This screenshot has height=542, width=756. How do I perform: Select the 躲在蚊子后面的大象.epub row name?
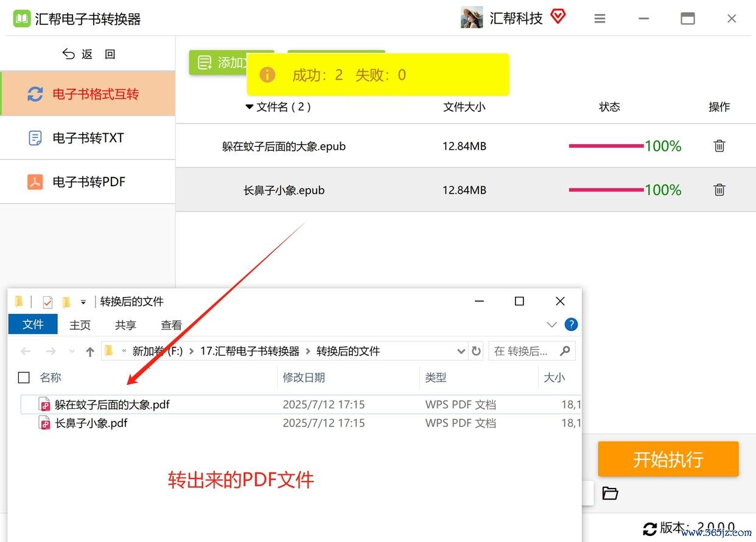[x=284, y=146]
